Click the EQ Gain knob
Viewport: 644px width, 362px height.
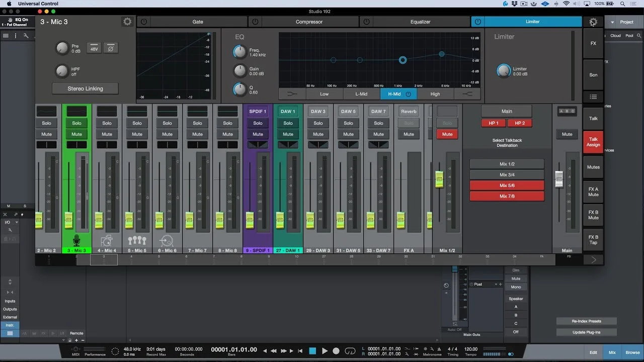tap(240, 71)
